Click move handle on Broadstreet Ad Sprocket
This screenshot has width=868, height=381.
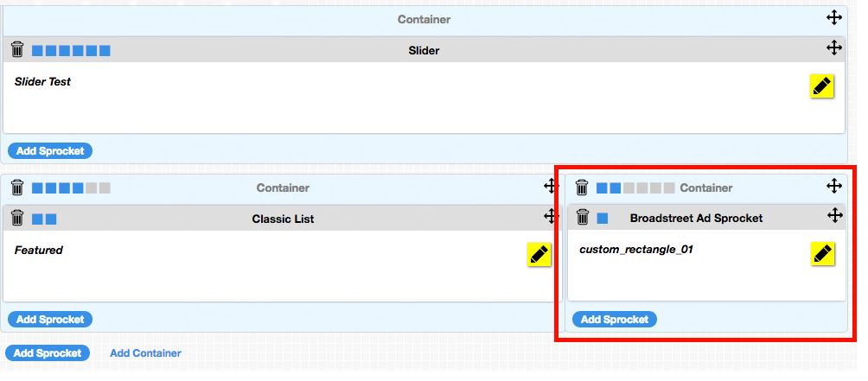(x=835, y=215)
